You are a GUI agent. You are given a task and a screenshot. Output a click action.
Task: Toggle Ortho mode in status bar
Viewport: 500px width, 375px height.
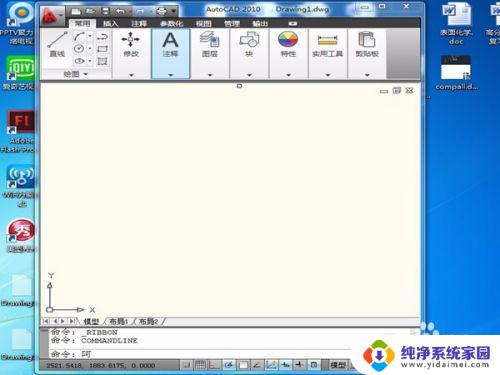click(214, 365)
